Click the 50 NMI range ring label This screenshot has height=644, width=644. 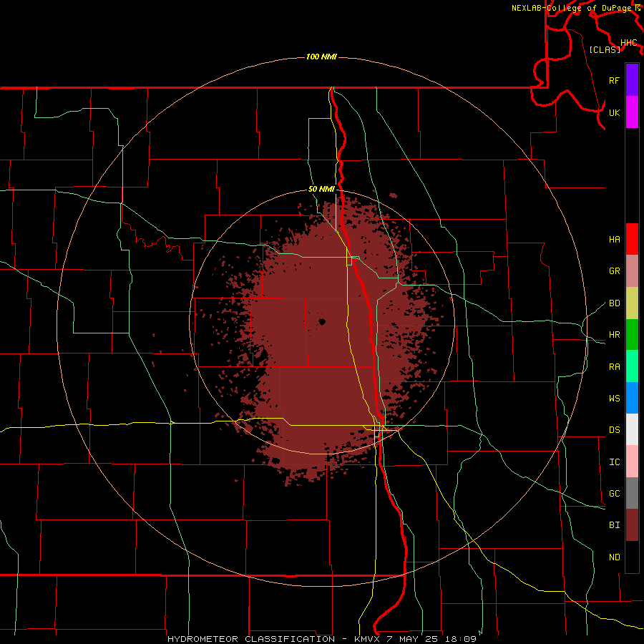point(321,189)
